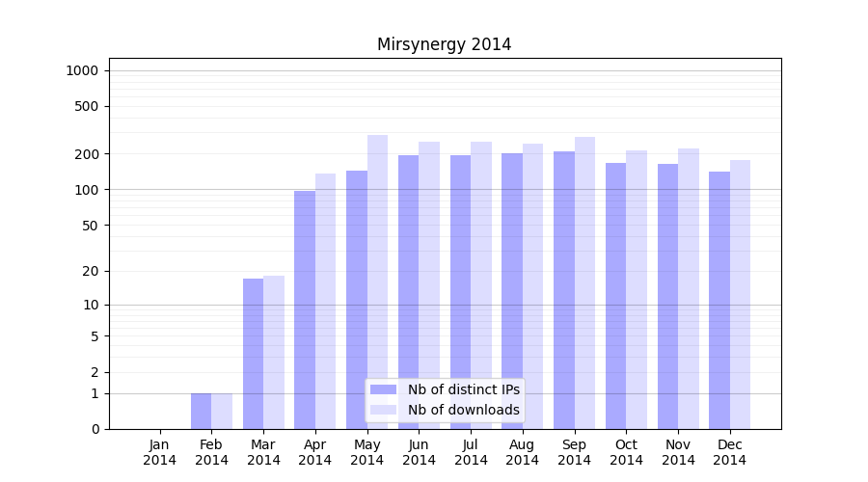The height and width of the screenshot is (482, 868).
Task: Select the Feb 2014 distinct IPs bar
Action: point(201,411)
